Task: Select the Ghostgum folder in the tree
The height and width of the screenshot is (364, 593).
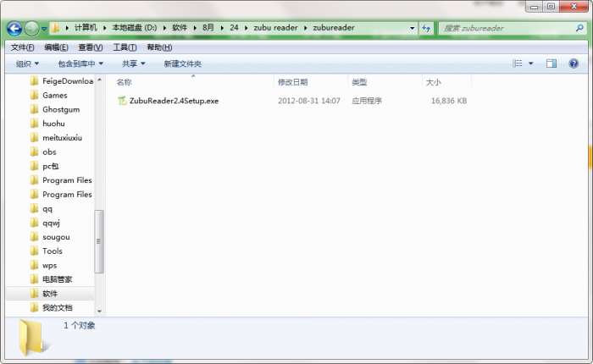Action: click(x=61, y=109)
